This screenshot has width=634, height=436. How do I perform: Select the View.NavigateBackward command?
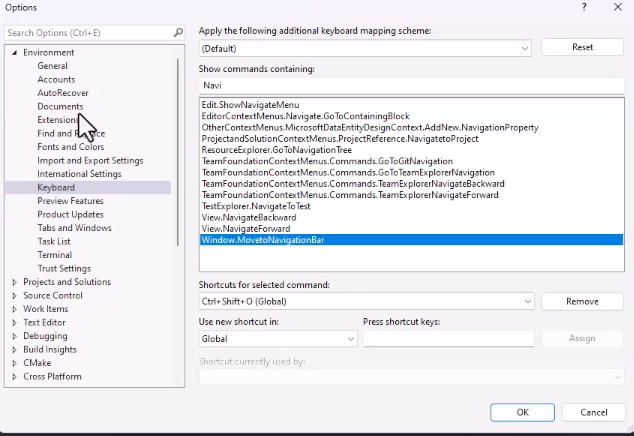(x=249, y=217)
